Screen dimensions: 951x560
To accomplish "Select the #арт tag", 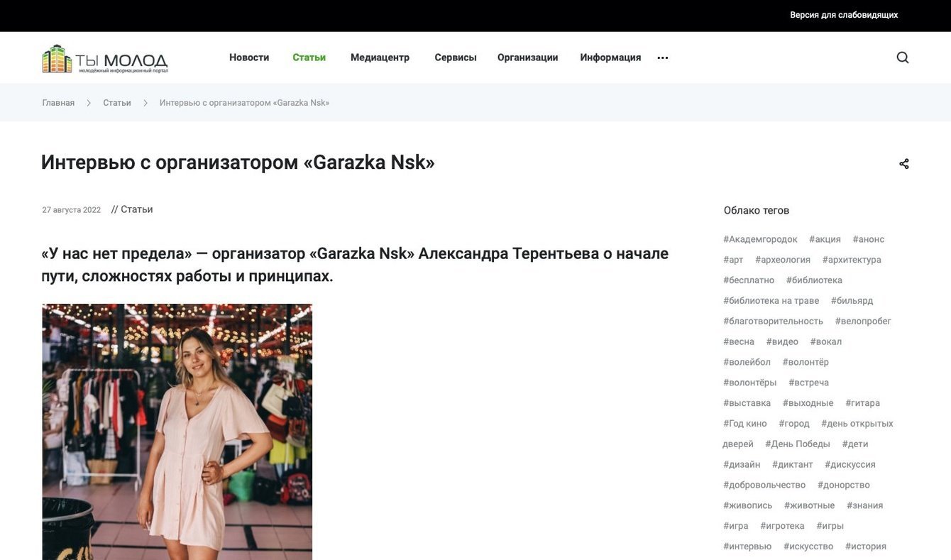I will click(x=733, y=260).
